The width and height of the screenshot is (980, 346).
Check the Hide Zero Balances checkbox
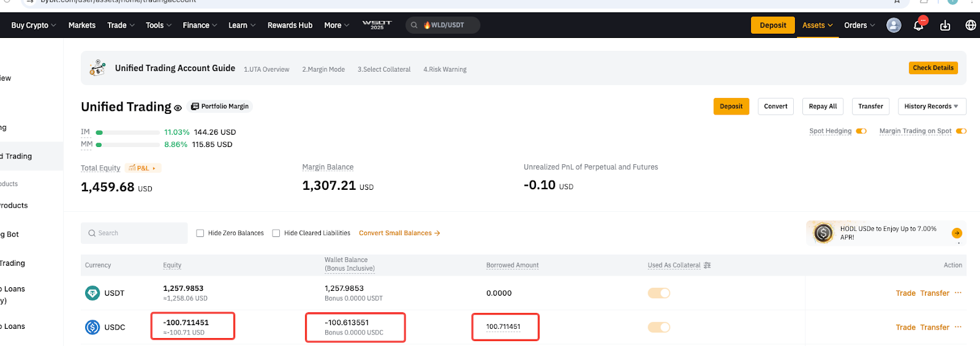(200, 233)
